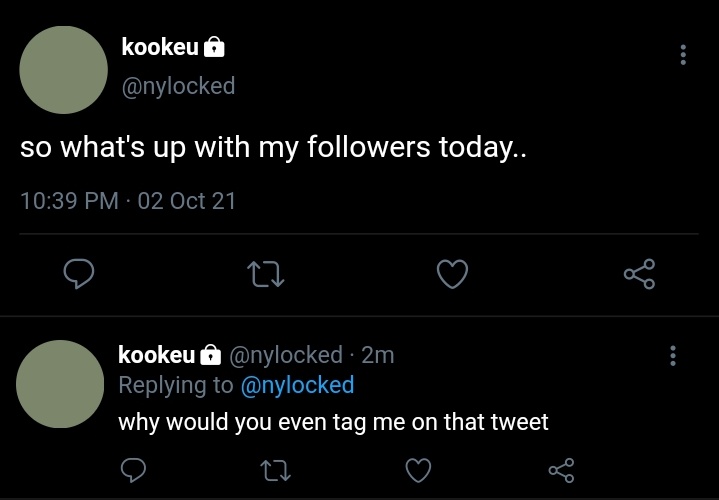Open the kookeu name on the main tweet

pyautogui.click(x=160, y=47)
